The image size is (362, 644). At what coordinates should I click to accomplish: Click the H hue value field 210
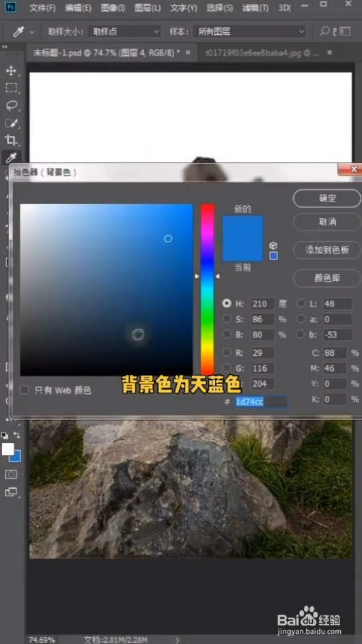[262, 304]
